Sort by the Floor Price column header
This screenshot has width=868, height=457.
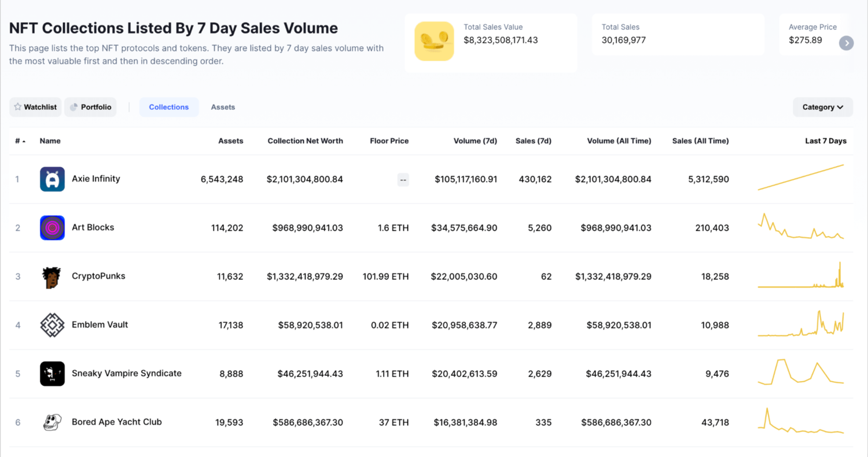pos(389,141)
